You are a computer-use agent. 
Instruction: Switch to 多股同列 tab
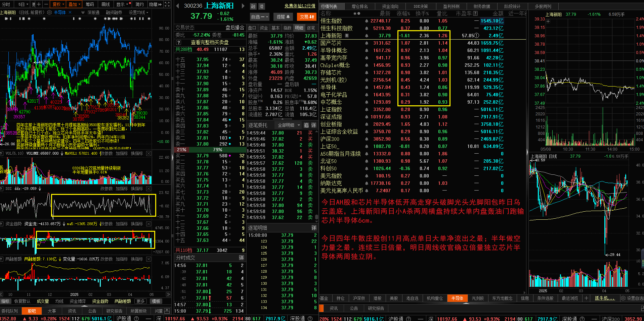(543, 6)
